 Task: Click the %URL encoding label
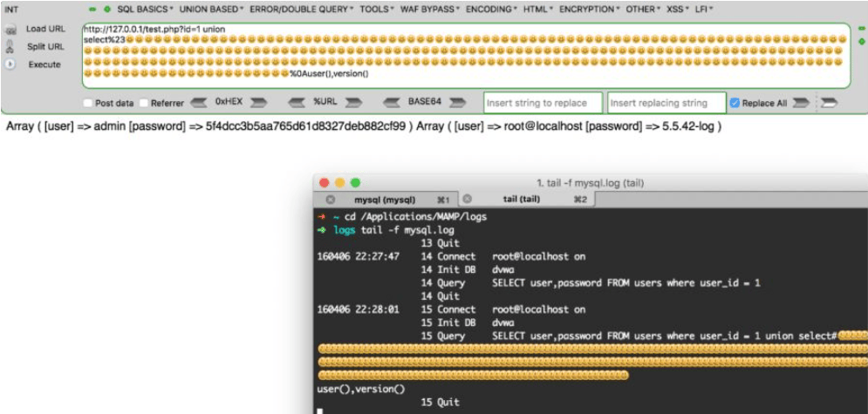tap(325, 102)
